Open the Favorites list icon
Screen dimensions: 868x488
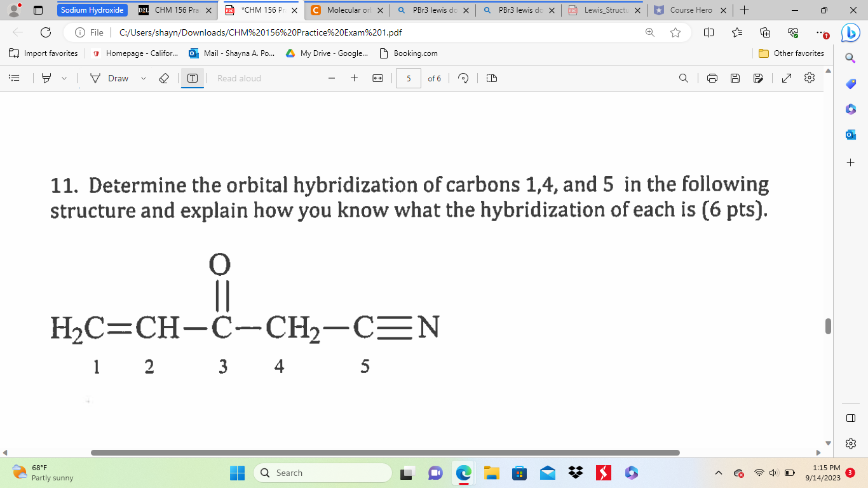738,32
